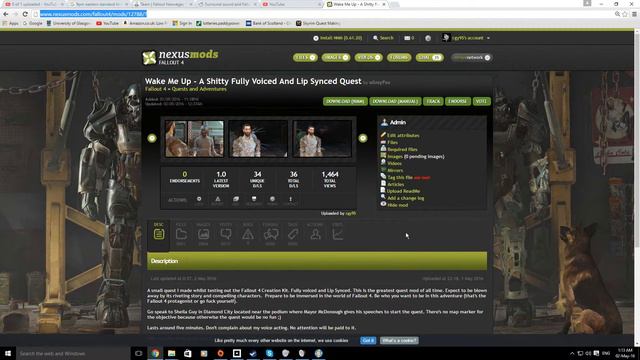Image resolution: width=640 pixels, height=360 pixels.
Task: Expand the Videos navigation pill
Action: click(368, 58)
